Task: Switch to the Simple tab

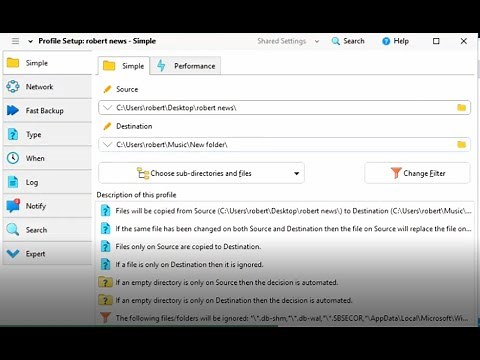Action: coord(124,66)
